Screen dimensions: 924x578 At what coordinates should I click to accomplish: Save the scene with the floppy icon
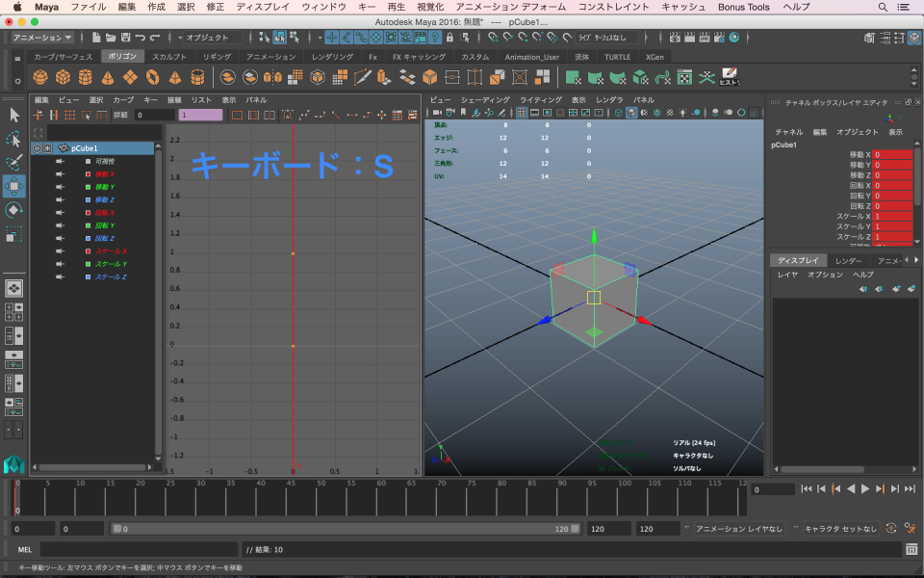click(125, 38)
